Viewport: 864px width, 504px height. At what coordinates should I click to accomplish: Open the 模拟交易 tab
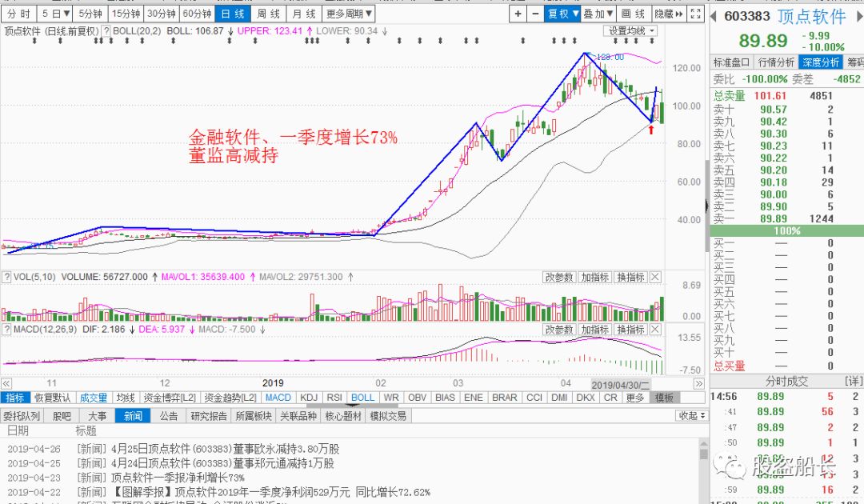tap(388, 416)
